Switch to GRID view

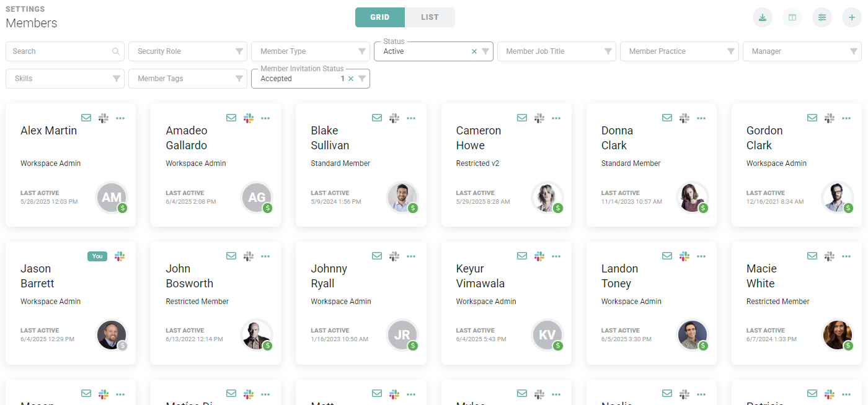pos(379,17)
